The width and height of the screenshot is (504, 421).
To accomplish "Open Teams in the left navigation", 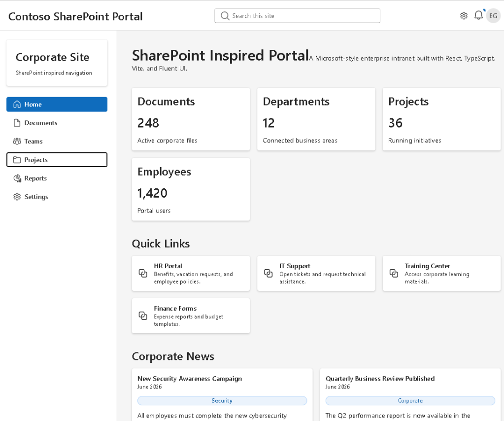I will click(57, 141).
